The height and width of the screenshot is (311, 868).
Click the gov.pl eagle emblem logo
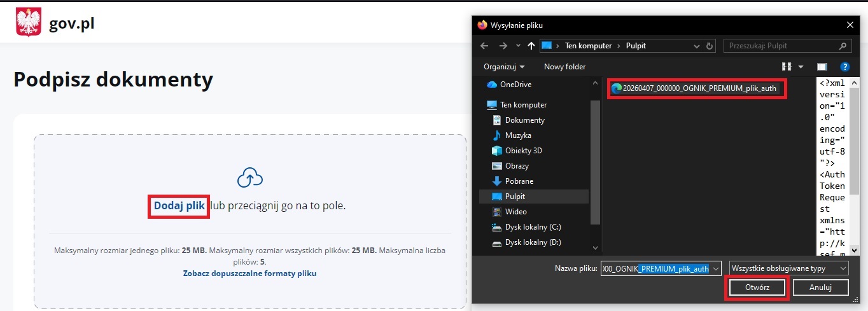click(28, 23)
